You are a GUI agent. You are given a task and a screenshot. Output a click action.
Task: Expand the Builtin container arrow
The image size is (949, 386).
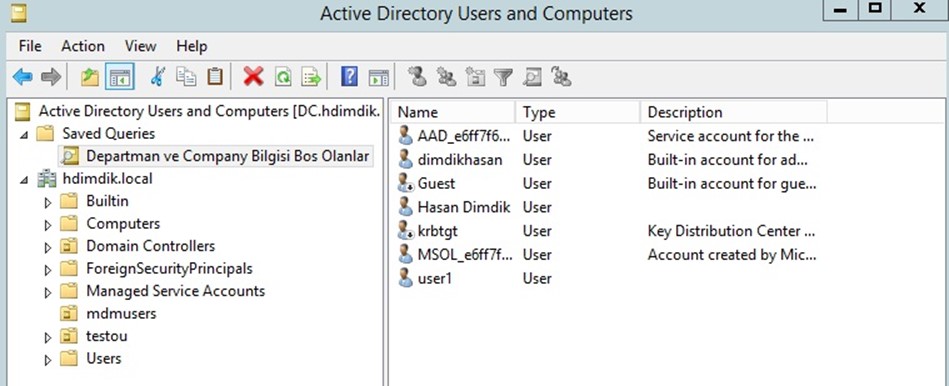pos(48,202)
